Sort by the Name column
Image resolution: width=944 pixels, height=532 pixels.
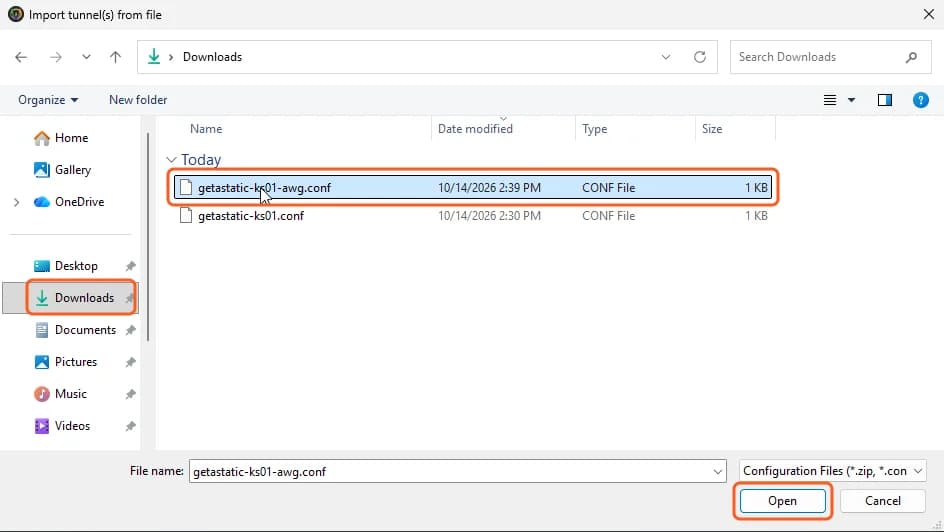(206, 129)
